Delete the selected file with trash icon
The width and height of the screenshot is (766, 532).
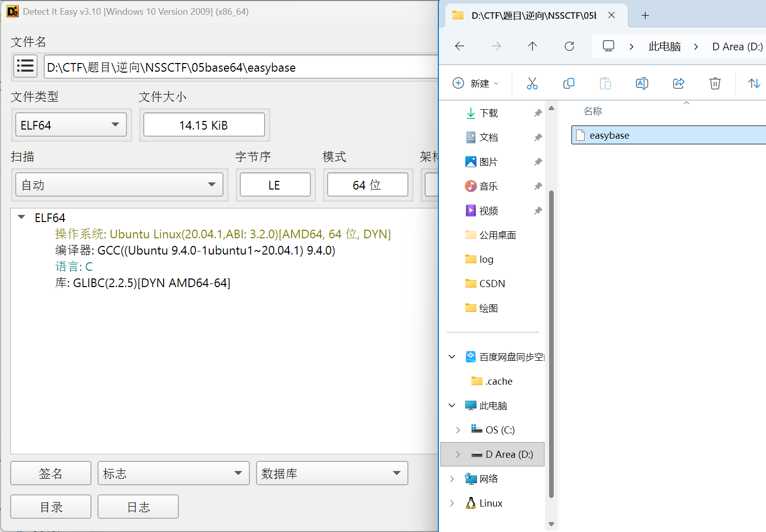pyautogui.click(x=715, y=83)
